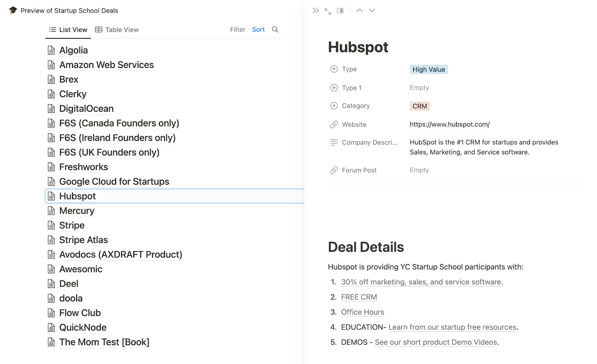Click the link icon beside Website
Image resolution: width=597 pixels, height=364 pixels.
point(334,125)
